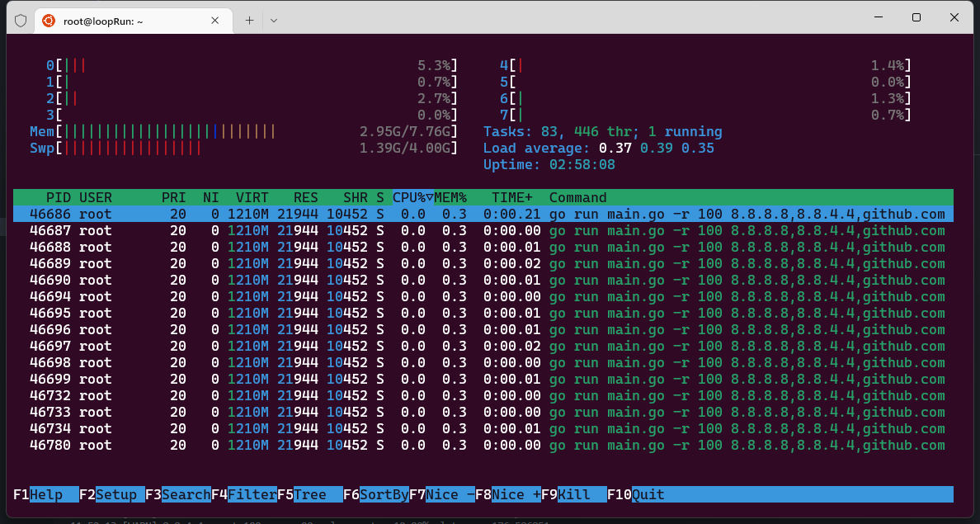
Task: Select process row with PID 46695
Action: (483, 314)
